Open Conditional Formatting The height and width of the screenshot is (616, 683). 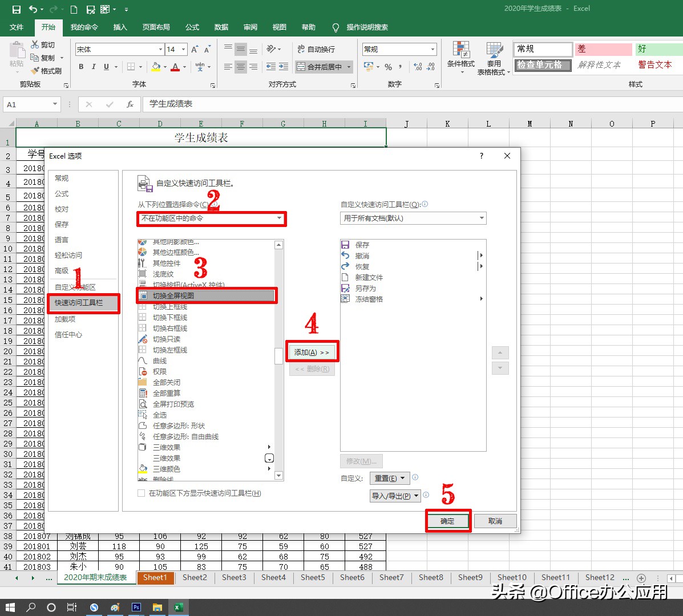[461, 57]
